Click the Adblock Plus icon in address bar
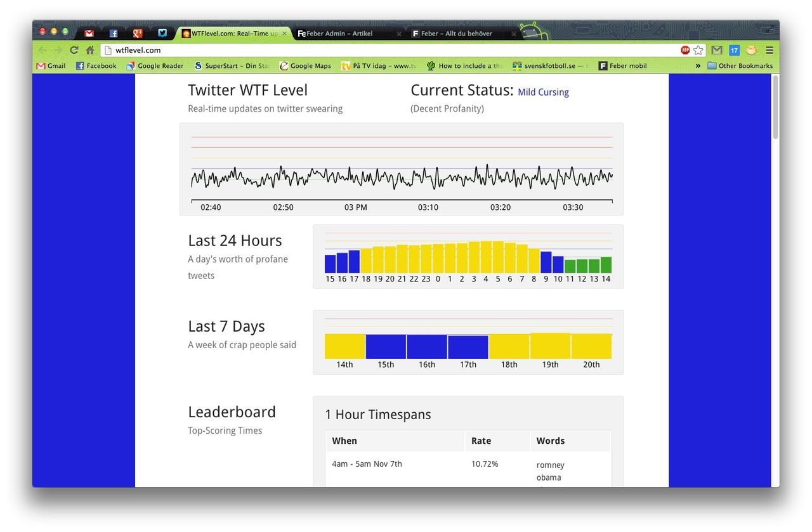Viewport: 812px width, 532px height. (x=685, y=50)
